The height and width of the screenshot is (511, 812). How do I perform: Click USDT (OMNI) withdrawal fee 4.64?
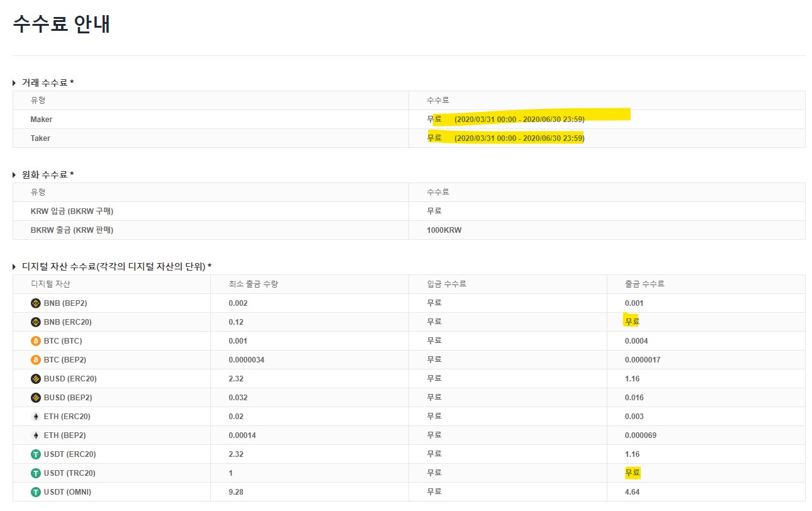pyautogui.click(x=632, y=491)
